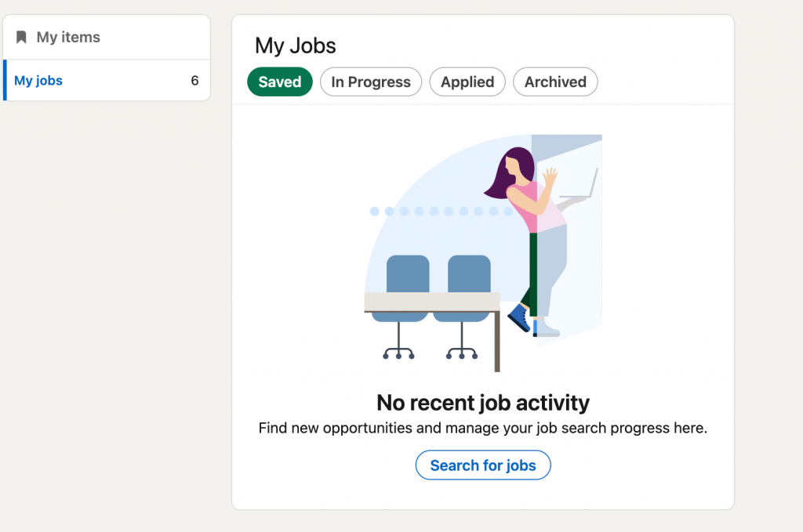Click the My Jobs page heading

[x=296, y=45]
